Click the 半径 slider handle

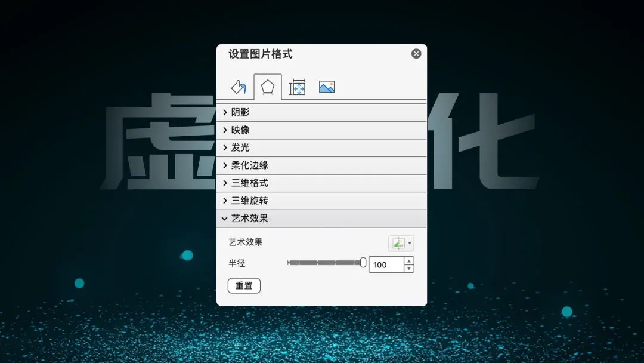tap(364, 263)
